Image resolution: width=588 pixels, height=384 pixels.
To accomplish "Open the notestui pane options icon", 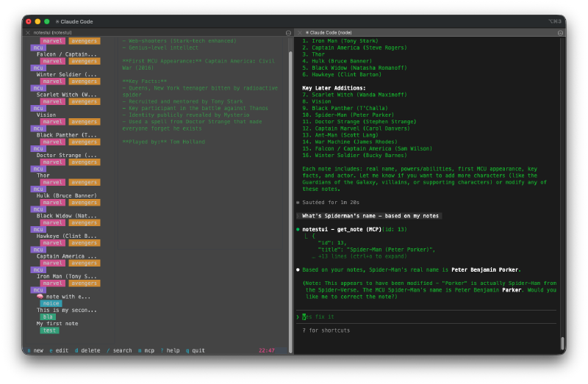I will click(x=288, y=33).
